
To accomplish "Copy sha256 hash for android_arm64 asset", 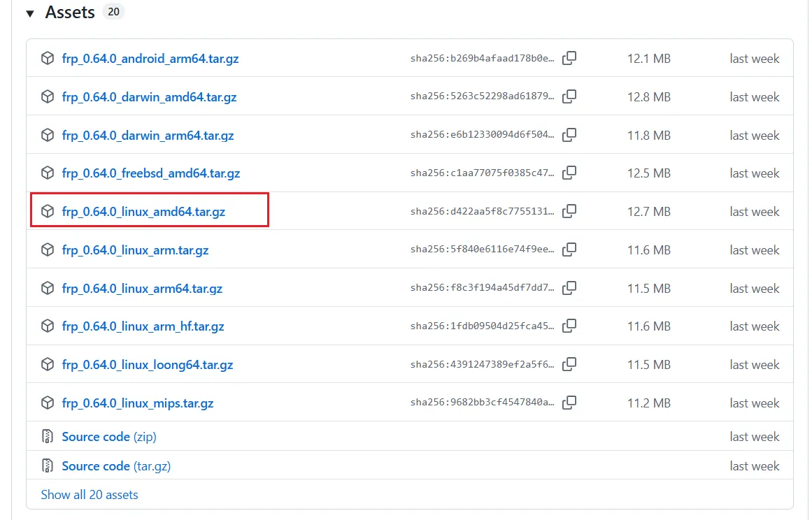I will tap(569, 59).
